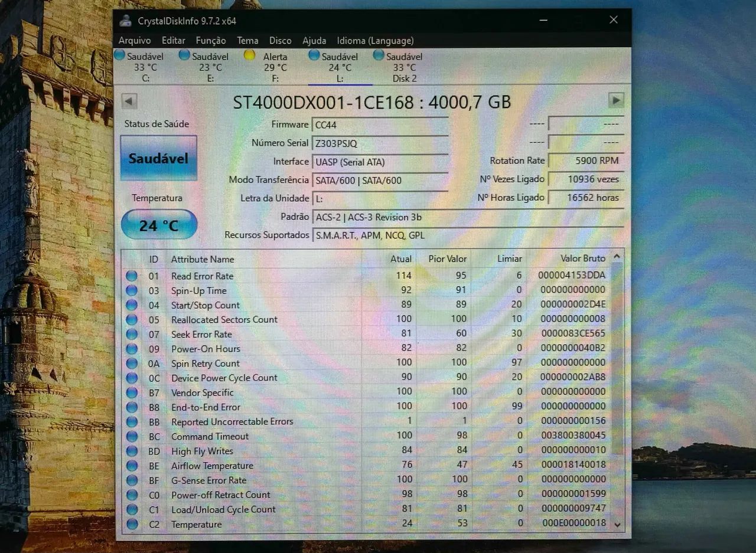This screenshot has height=553, width=756.
Task: Click the SATA/600 transfer mode field
Action: pyautogui.click(x=380, y=180)
